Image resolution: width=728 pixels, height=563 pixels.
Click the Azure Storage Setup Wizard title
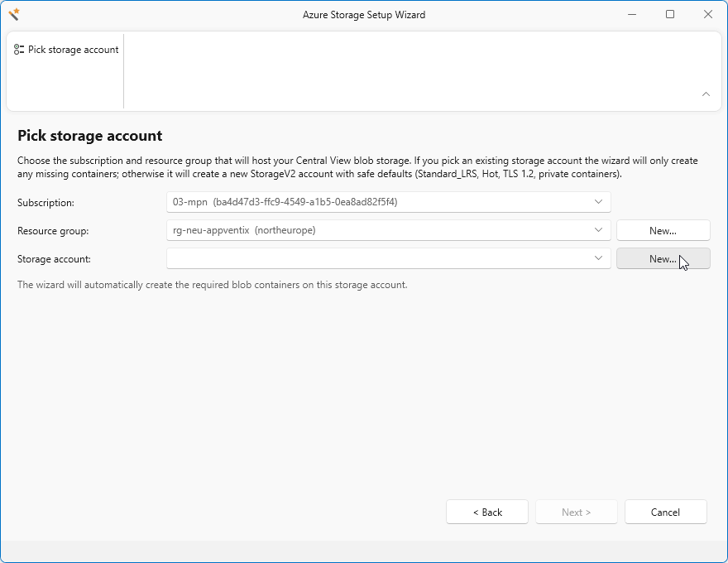tap(364, 15)
